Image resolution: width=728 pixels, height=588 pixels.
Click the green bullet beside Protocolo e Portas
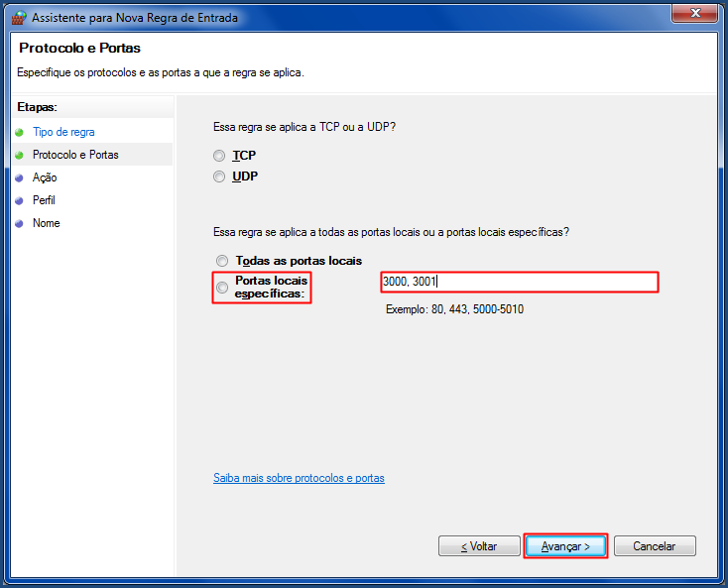(x=19, y=155)
